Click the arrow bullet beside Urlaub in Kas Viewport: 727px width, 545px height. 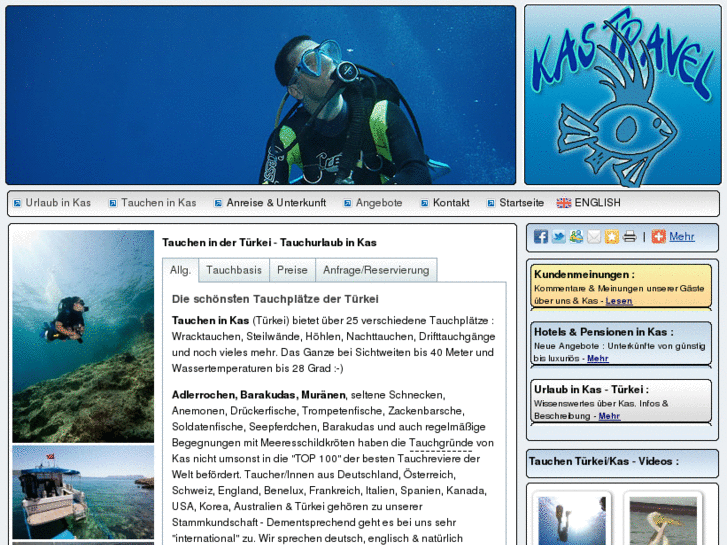(17, 203)
